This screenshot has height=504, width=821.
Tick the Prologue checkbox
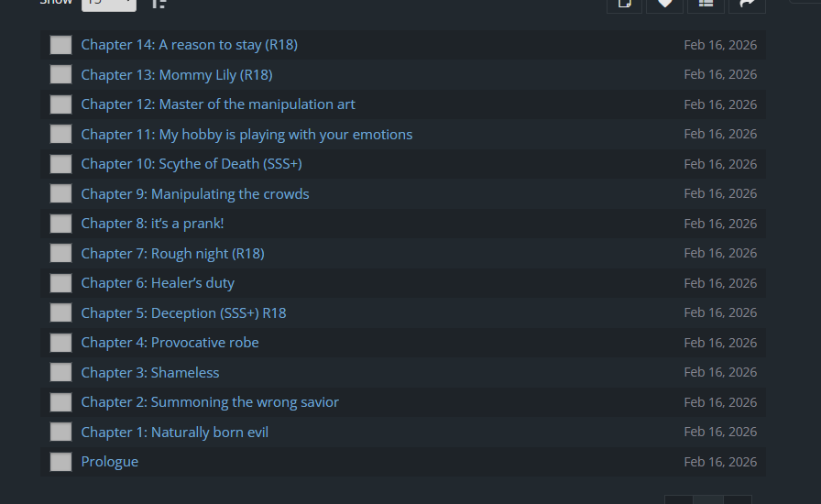[x=60, y=462]
